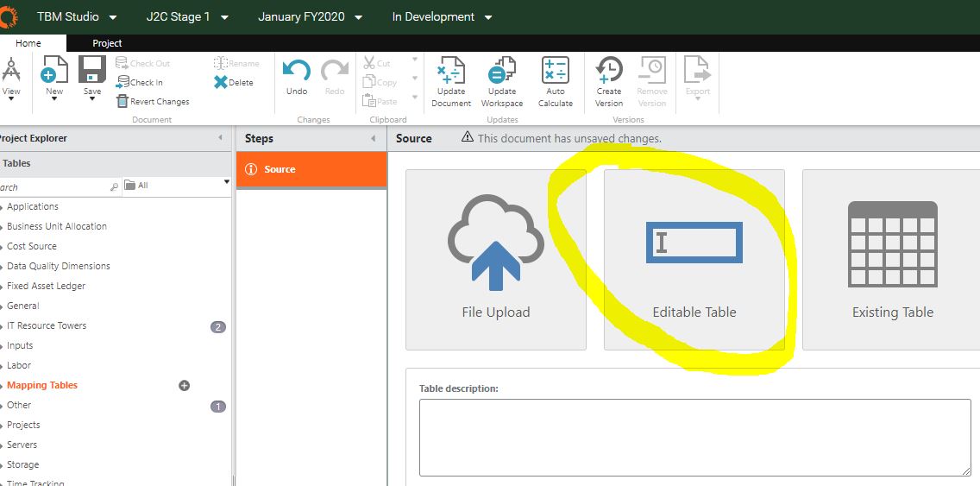Image resolution: width=980 pixels, height=486 pixels.
Task: Click the unsaved changes warning icon
Action: click(x=467, y=137)
